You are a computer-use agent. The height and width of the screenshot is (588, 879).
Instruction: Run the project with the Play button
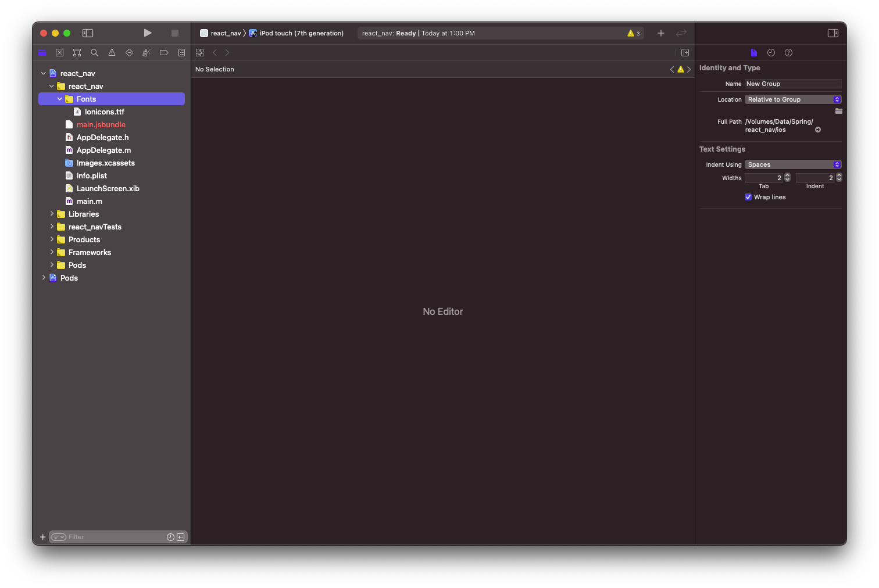(x=147, y=33)
